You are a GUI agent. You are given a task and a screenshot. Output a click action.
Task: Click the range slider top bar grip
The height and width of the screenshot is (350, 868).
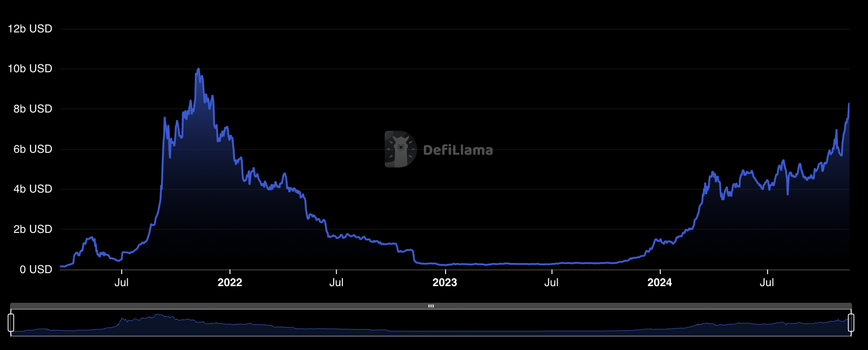pos(431,306)
